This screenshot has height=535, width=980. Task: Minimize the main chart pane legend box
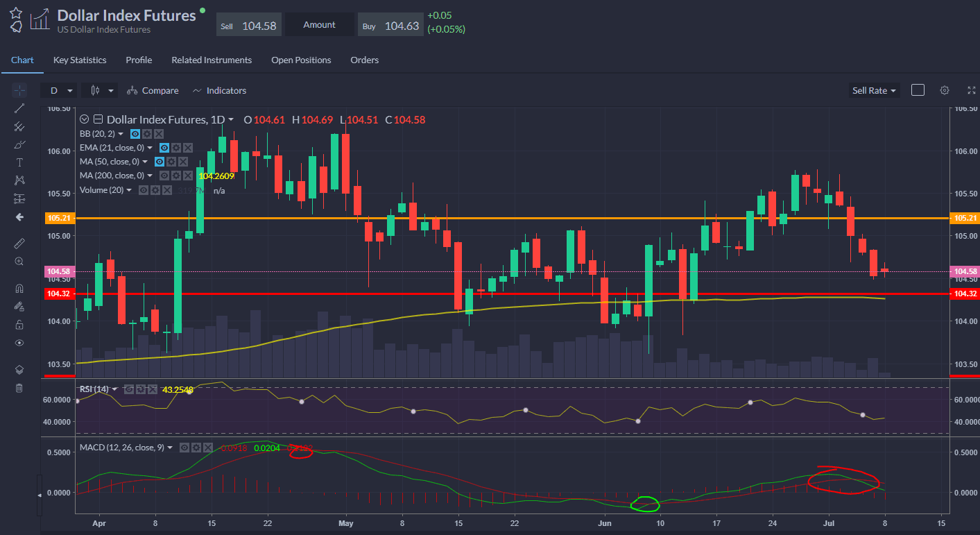point(98,119)
